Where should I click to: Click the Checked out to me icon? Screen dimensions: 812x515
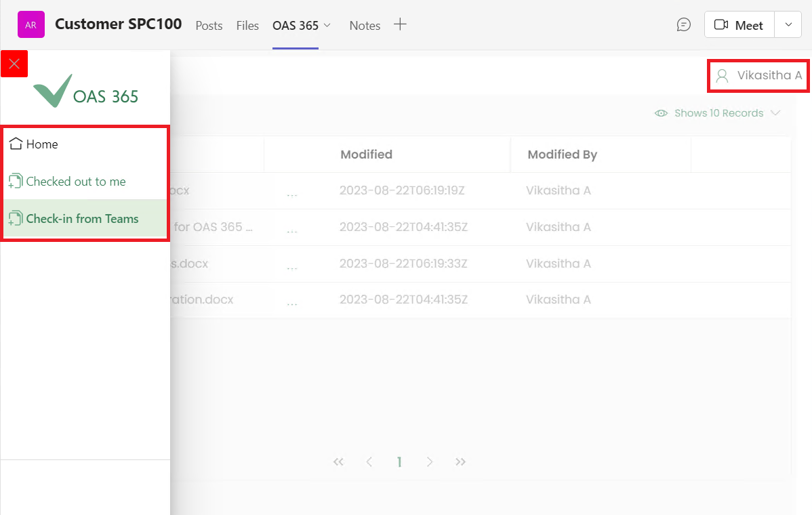point(16,182)
